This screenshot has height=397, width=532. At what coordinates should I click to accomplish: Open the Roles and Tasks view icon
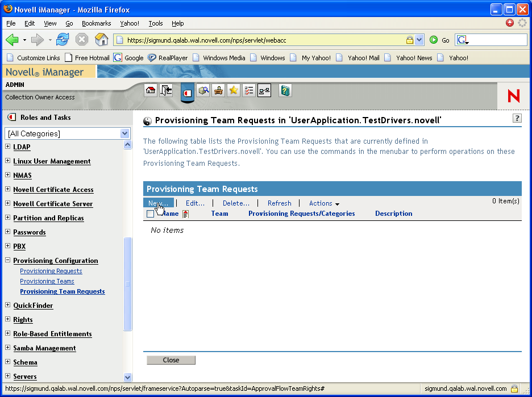point(188,93)
